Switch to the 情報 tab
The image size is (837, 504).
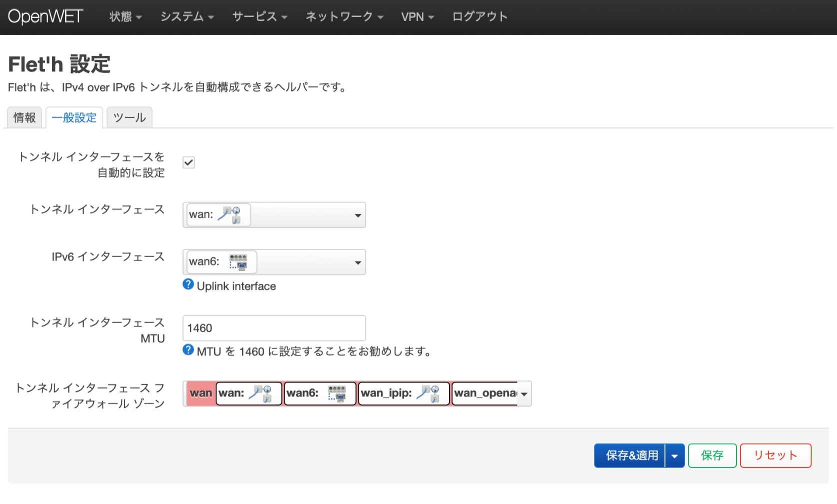pos(24,117)
